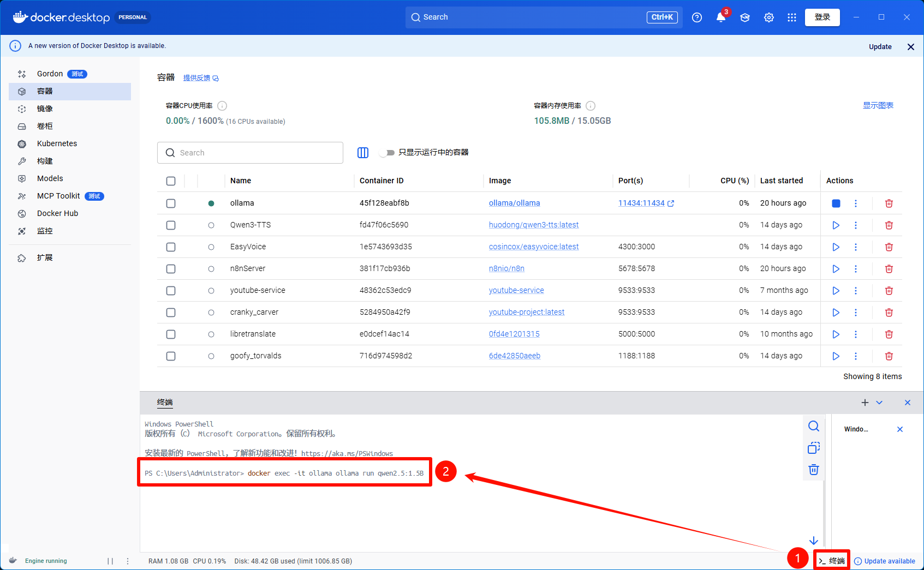Open Models in the sidebar
This screenshot has width=924, height=570.
coord(70,179)
